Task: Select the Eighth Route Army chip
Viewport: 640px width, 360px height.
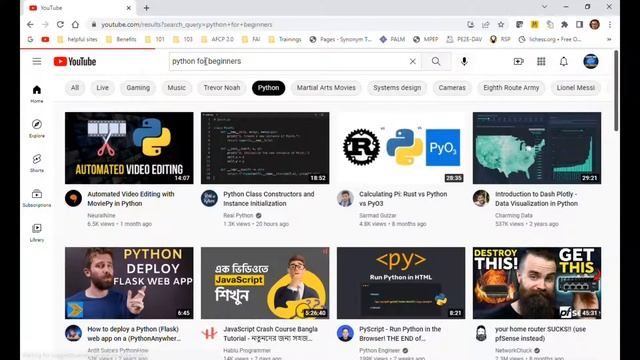Action: coord(511,88)
